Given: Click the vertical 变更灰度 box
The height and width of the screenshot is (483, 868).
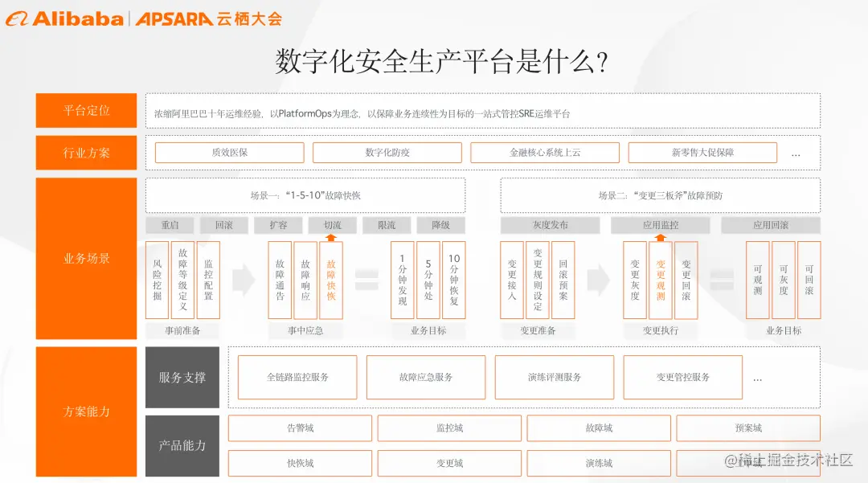Looking at the screenshot, I should [635, 280].
